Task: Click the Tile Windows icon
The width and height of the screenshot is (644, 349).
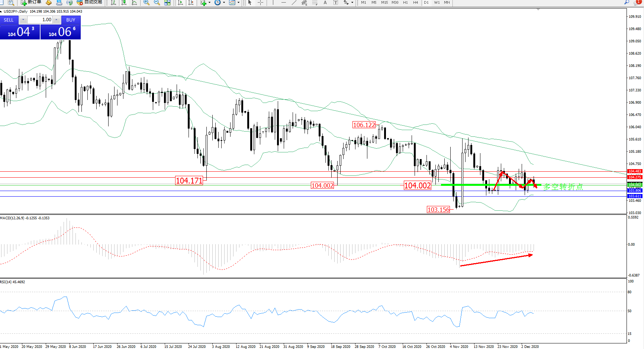Action: coord(167,3)
